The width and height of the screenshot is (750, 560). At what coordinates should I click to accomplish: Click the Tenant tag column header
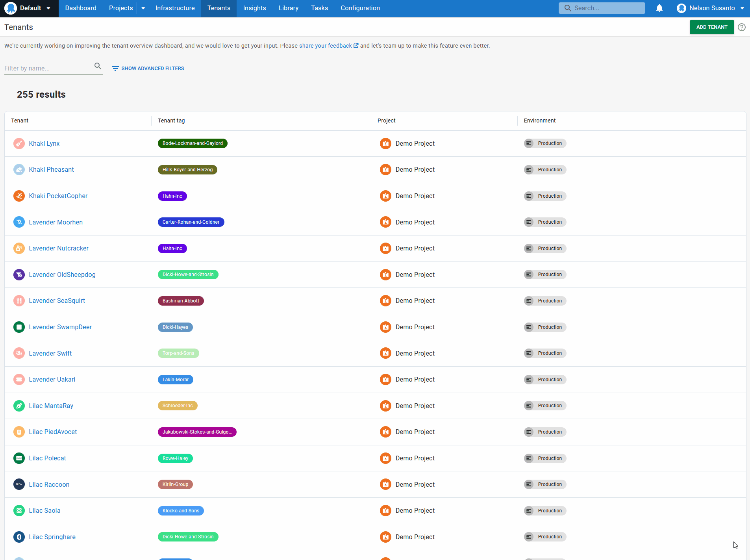click(171, 121)
